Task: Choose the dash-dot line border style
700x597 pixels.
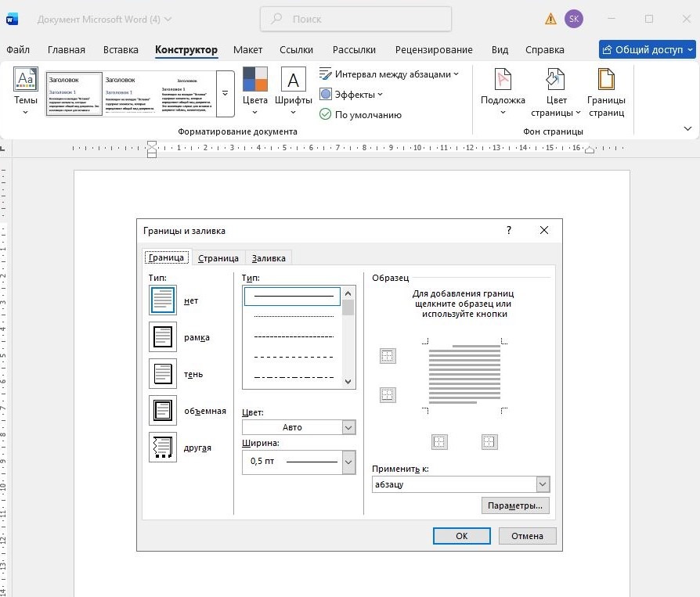Action: click(x=292, y=377)
